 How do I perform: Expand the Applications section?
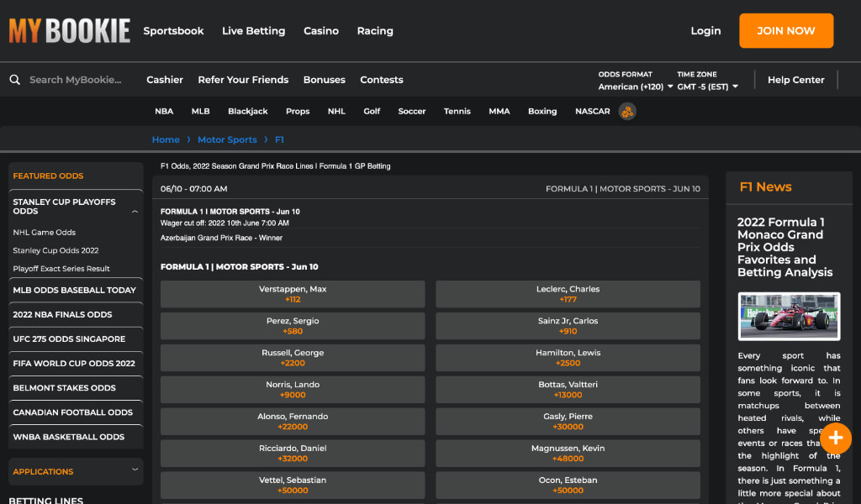(135, 470)
